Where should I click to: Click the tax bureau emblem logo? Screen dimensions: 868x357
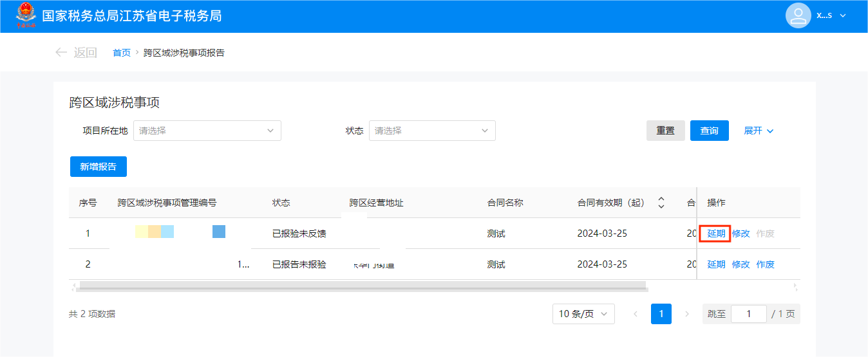pos(26,15)
